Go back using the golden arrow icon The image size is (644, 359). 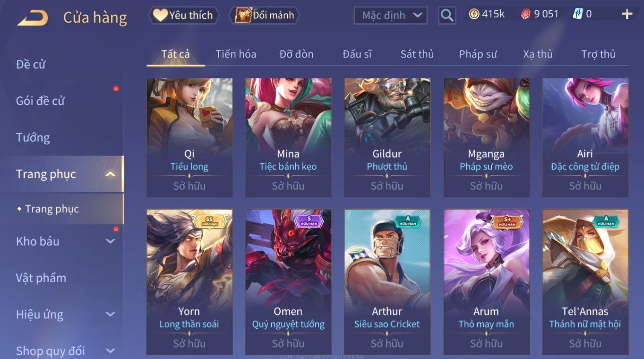pos(33,18)
